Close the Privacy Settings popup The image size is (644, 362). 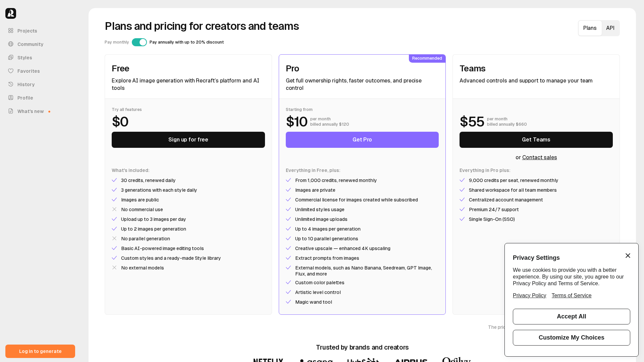coord(628,256)
